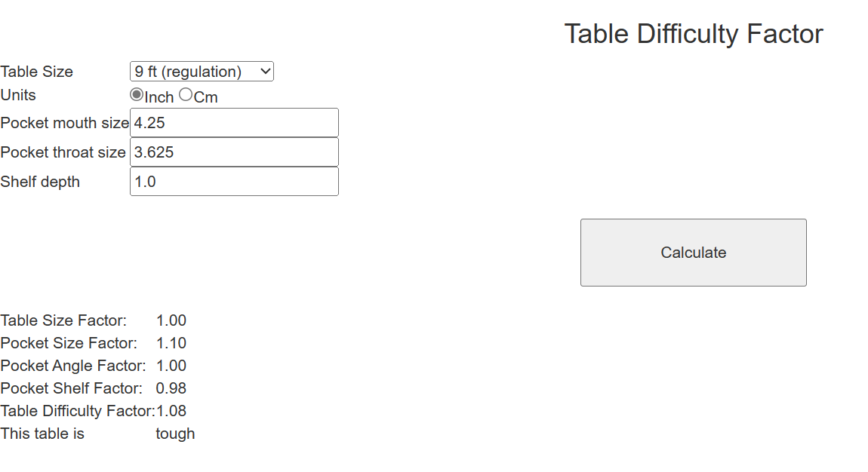Click the Pocket Size Factor value 1.10
This screenshot has width=868, height=472.
(170, 343)
